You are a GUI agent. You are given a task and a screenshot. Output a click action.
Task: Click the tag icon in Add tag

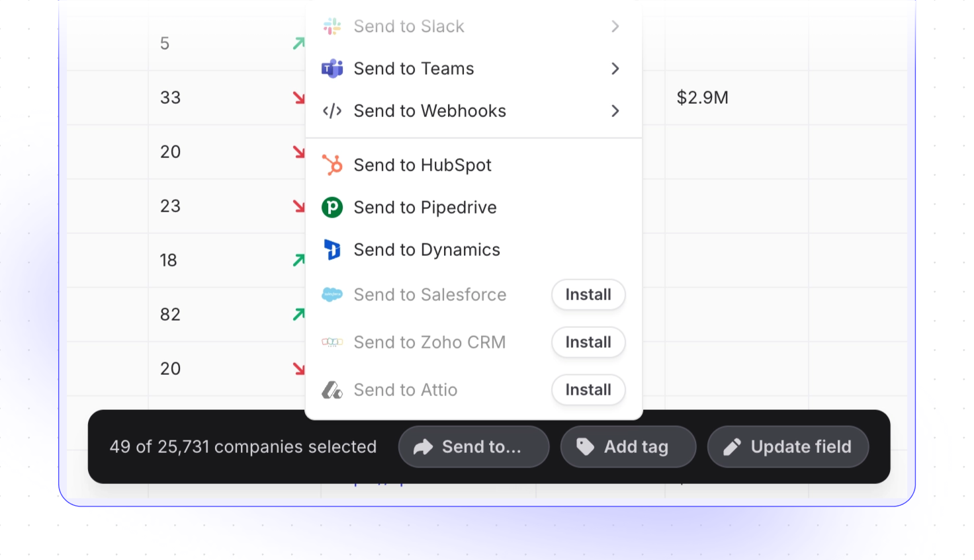(586, 447)
